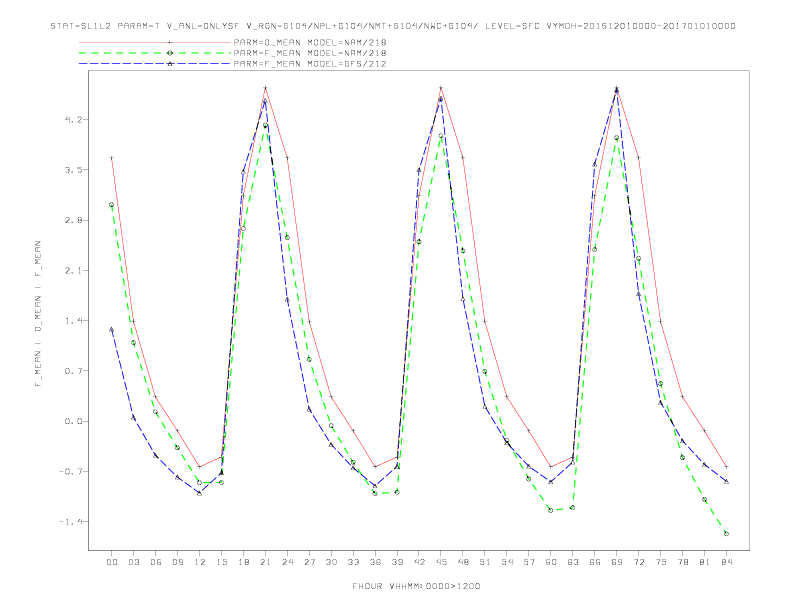Click green NAM forecast circle marker at hour 84
The image size is (792, 612).
click(726, 533)
